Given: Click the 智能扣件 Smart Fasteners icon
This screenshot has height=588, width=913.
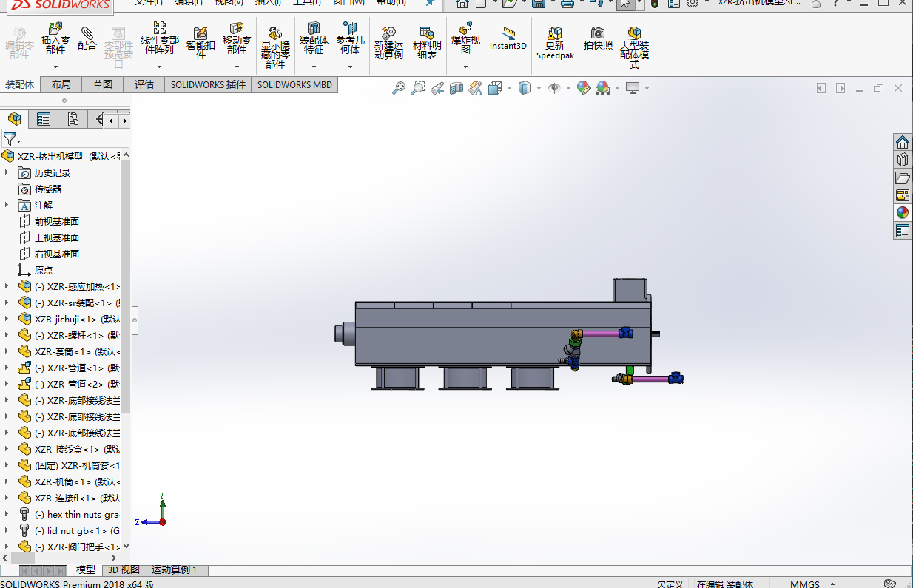Looking at the screenshot, I should [201, 43].
